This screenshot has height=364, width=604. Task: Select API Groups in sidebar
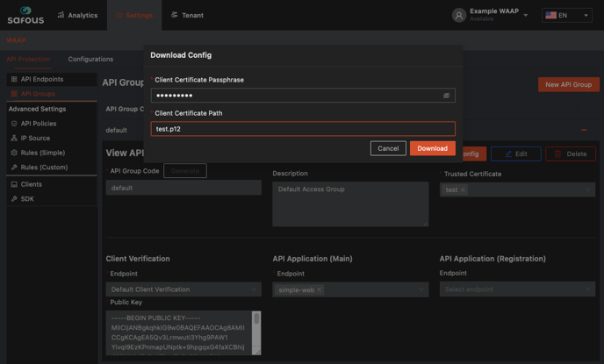tap(52, 94)
